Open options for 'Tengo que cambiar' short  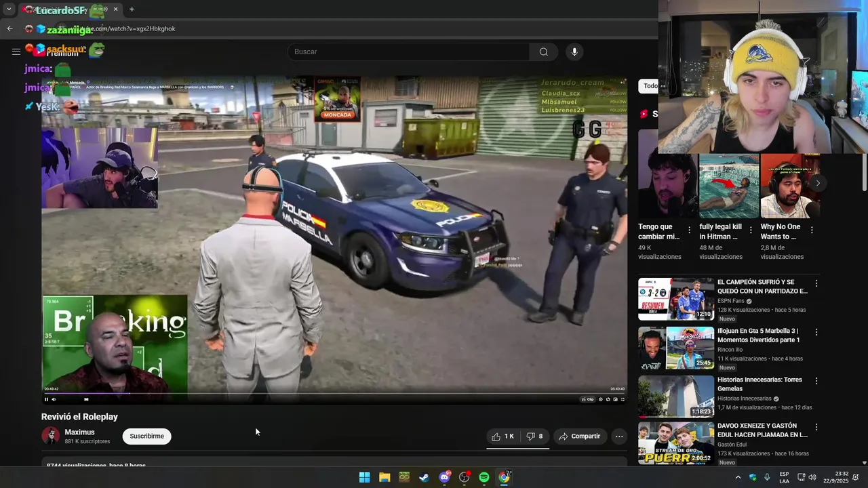click(x=690, y=230)
